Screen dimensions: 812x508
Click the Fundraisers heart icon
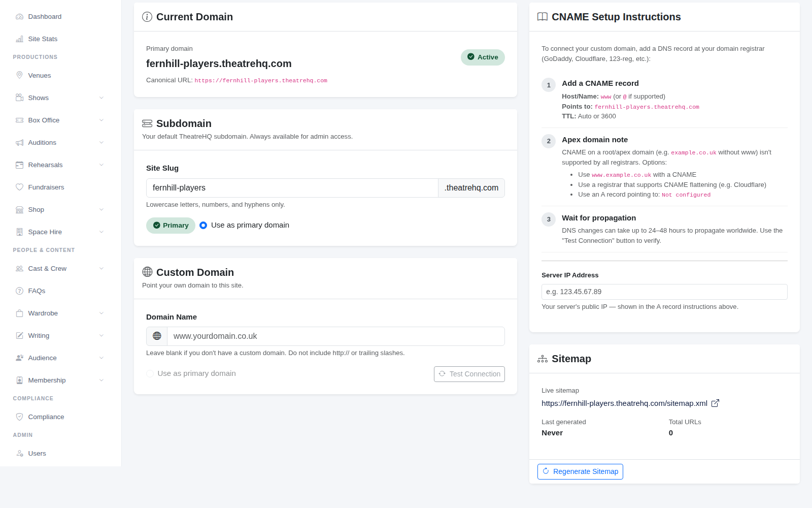tap(19, 187)
